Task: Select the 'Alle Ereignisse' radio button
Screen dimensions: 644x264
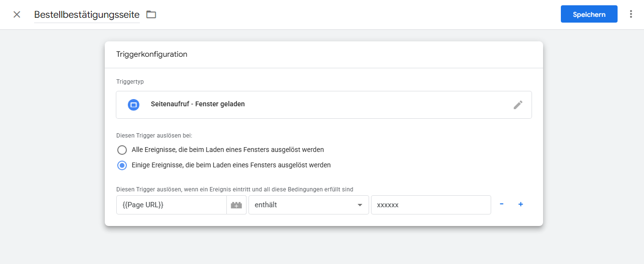Action: click(x=122, y=150)
